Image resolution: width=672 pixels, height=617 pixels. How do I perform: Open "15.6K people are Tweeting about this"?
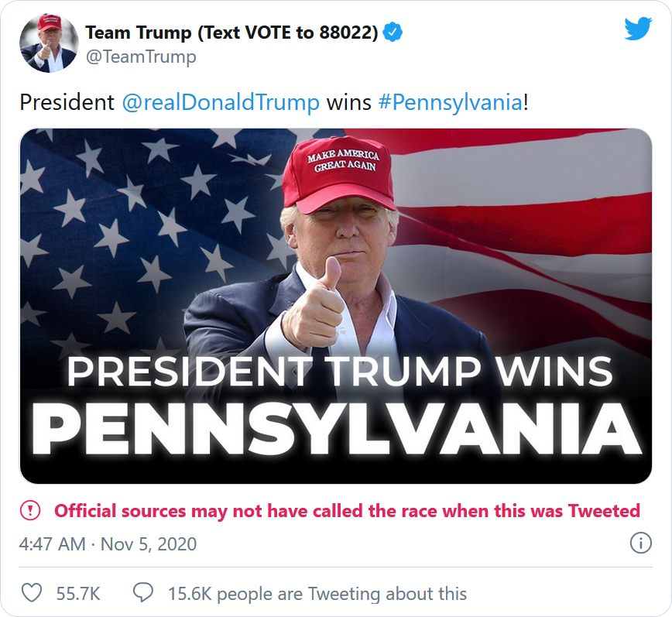[x=317, y=594]
